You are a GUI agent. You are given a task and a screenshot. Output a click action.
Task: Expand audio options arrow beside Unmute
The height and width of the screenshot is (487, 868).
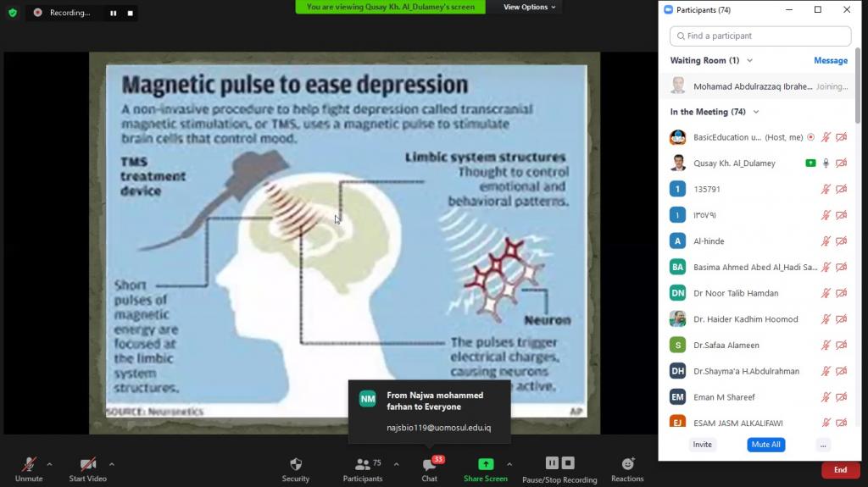point(49,464)
